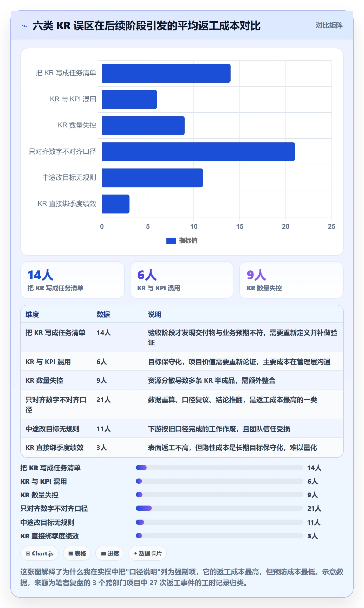
Task: Click the 把 KR 写成任务清单 chart bar
Action: [166, 73]
